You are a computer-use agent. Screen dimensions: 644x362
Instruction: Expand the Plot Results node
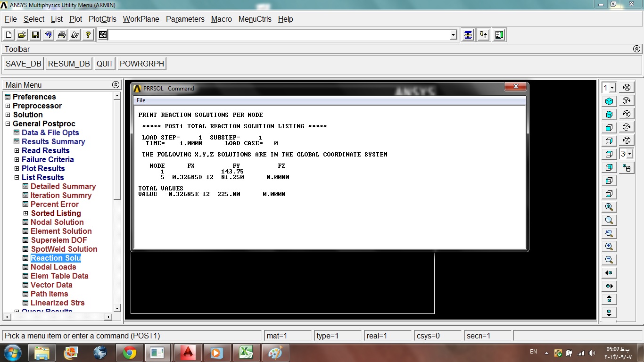(17, 169)
